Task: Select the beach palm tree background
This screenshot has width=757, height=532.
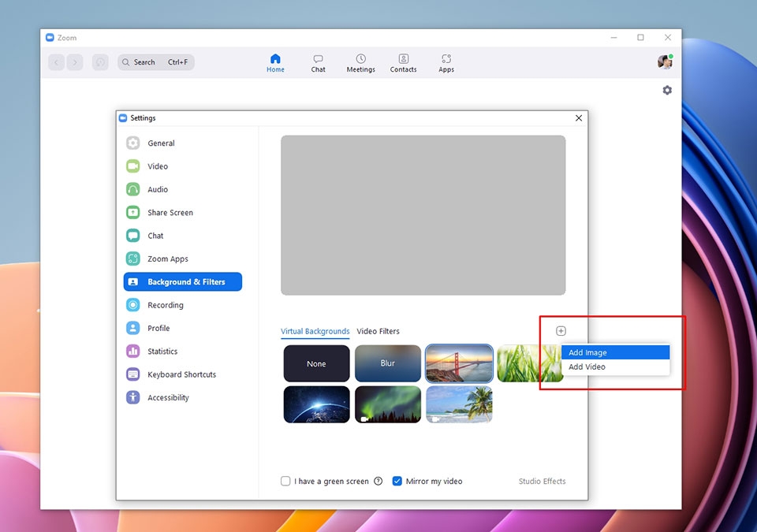Action: (459, 404)
